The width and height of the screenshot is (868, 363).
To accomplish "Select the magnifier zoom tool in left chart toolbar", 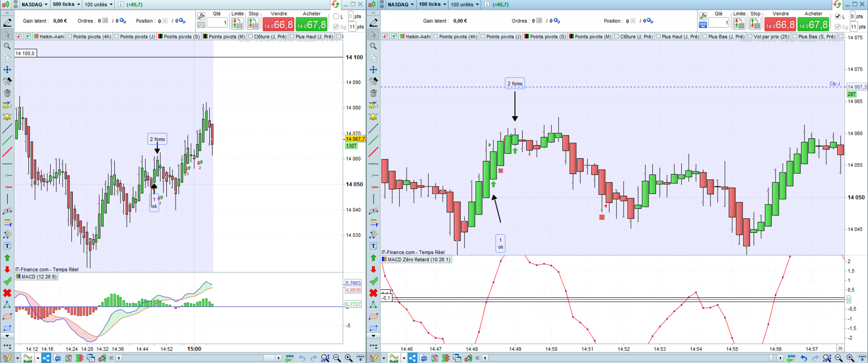I will pyautogui.click(x=7, y=46).
